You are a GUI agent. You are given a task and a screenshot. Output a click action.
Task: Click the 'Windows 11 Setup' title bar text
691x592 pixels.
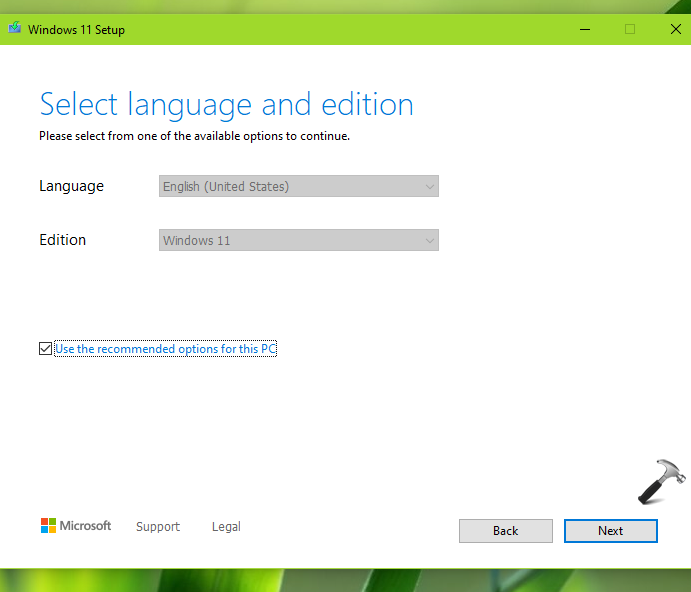[76, 29]
